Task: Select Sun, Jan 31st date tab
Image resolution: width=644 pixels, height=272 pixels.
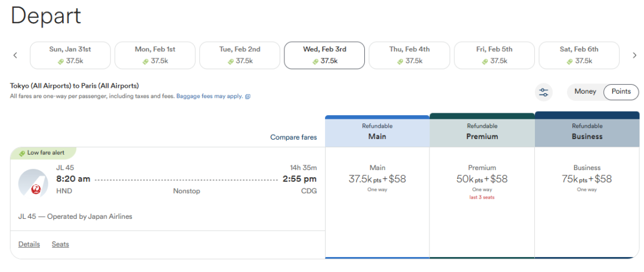Action: pos(70,55)
